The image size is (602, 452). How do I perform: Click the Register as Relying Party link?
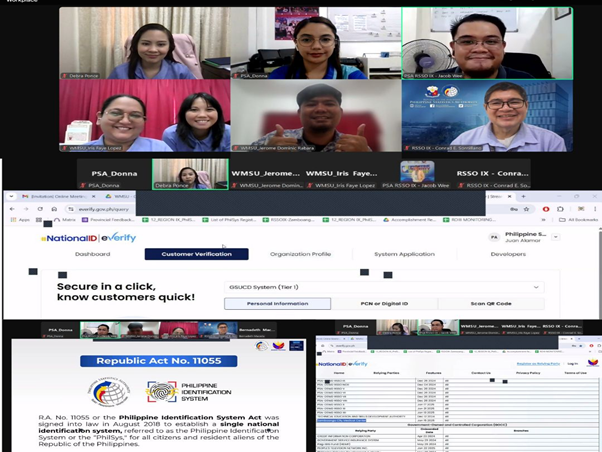point(538,363)
